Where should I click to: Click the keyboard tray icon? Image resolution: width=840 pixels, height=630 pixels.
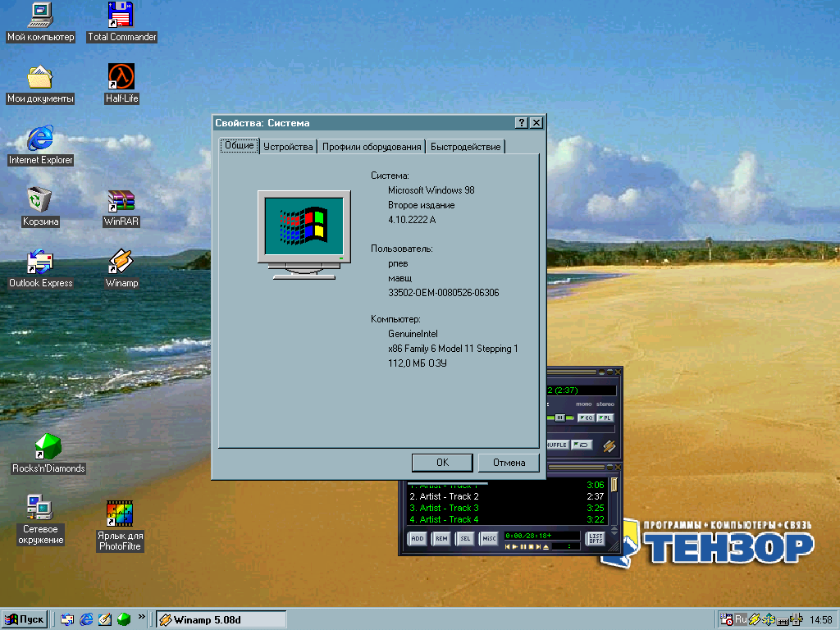click(x=783, y=622)
